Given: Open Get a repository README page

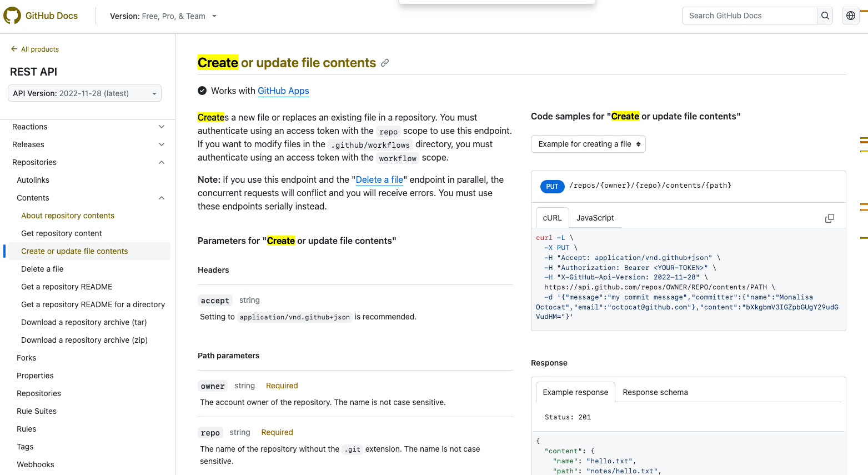Looking at the screenshot, I should [x=67, y=287].
